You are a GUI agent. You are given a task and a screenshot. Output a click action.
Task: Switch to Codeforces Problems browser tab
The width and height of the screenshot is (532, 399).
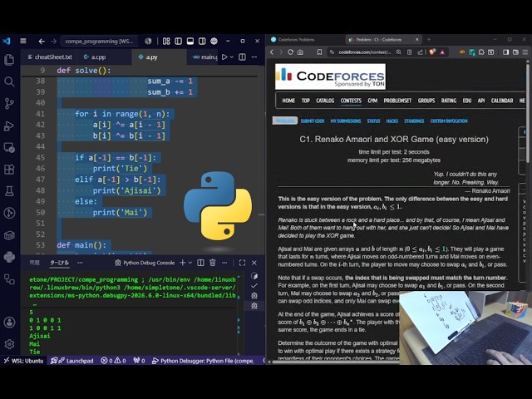coord(296,40)
